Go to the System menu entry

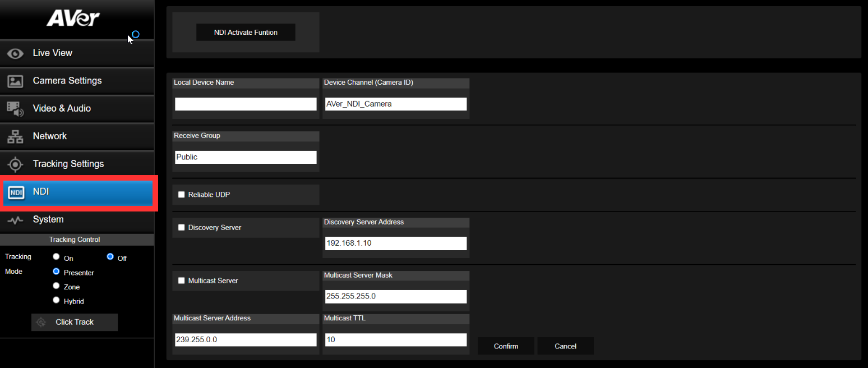pos(48,219)
